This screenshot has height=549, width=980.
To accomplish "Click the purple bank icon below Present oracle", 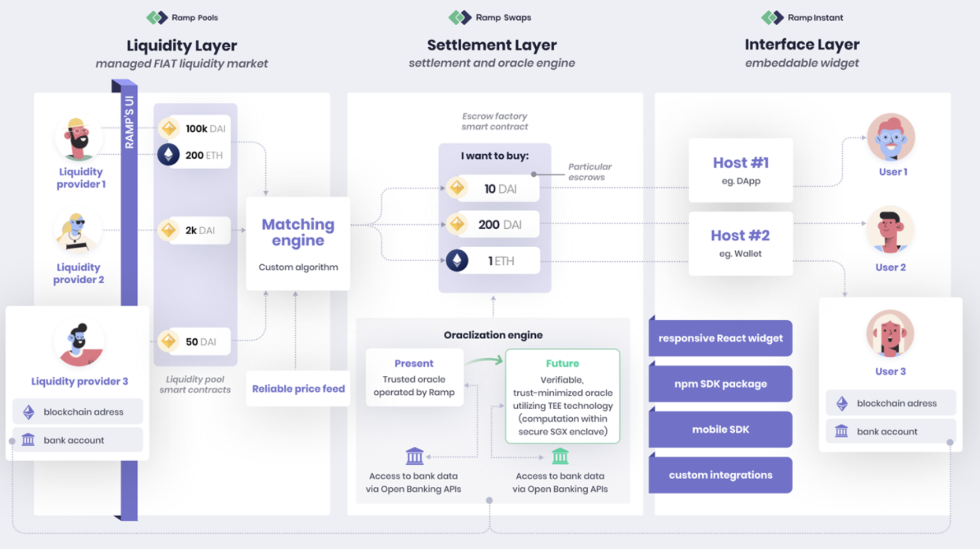I will 414,456.
